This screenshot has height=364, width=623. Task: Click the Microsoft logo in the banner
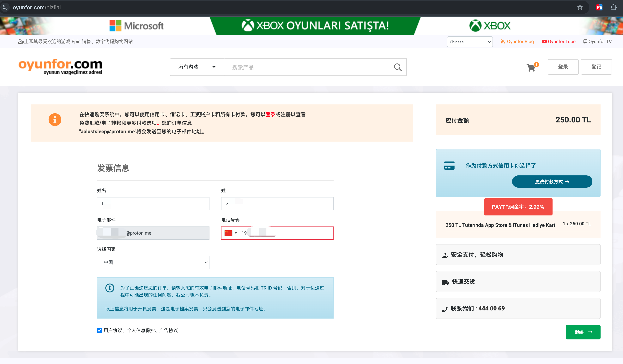136,26
